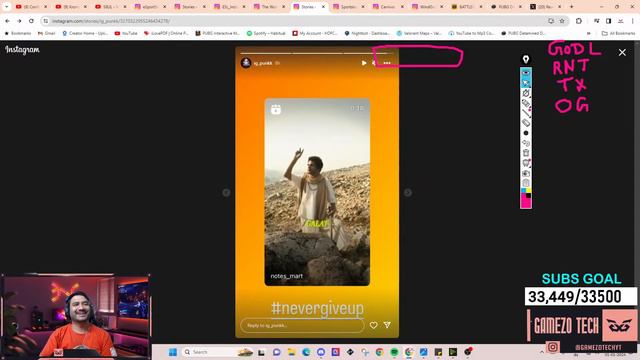Expand the system tray hidden icons

click(542, 352)
